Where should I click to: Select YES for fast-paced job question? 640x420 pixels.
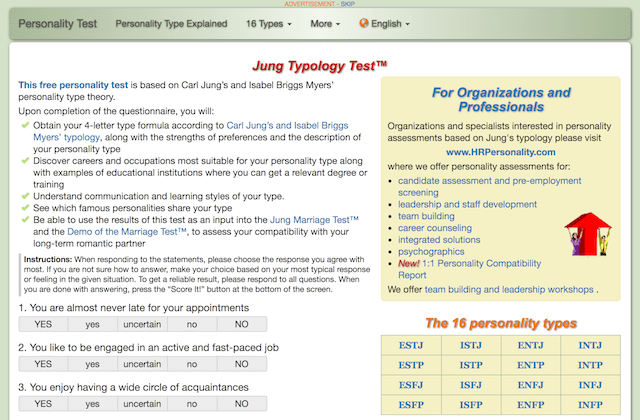[x=43, y=364]
